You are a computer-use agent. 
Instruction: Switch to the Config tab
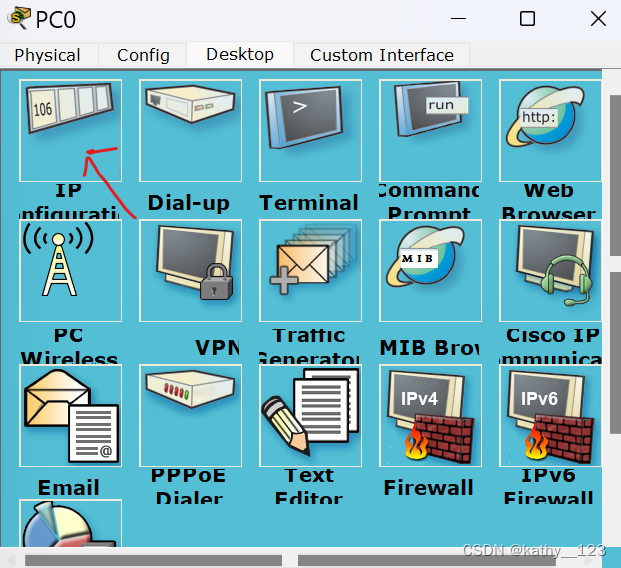pos(143,55)
